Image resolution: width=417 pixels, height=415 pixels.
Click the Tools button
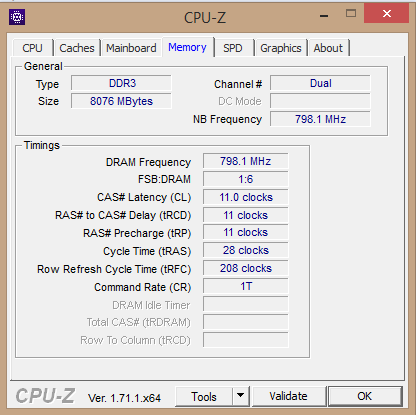click(204, 396)
